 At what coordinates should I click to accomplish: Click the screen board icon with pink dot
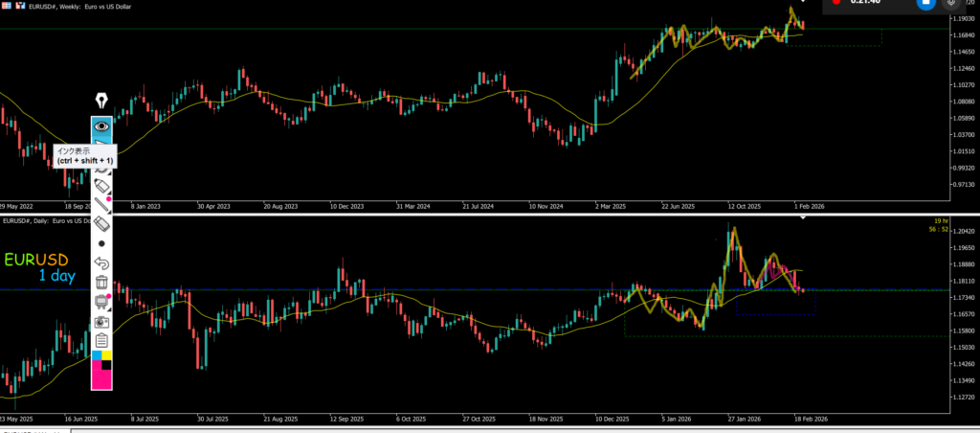pyautogui.click(x=101, y=302)
